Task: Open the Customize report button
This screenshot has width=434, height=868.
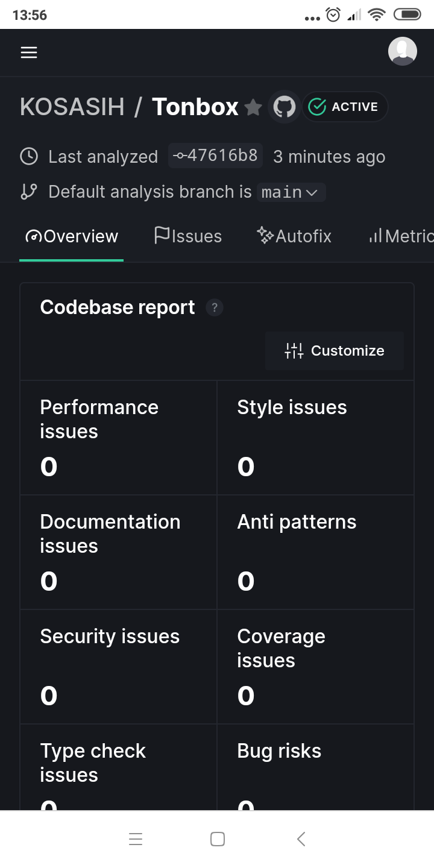Action: (335, 351)
